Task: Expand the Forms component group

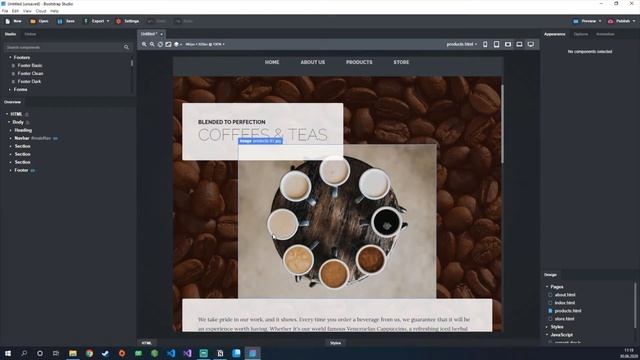Action: [10, 90]
